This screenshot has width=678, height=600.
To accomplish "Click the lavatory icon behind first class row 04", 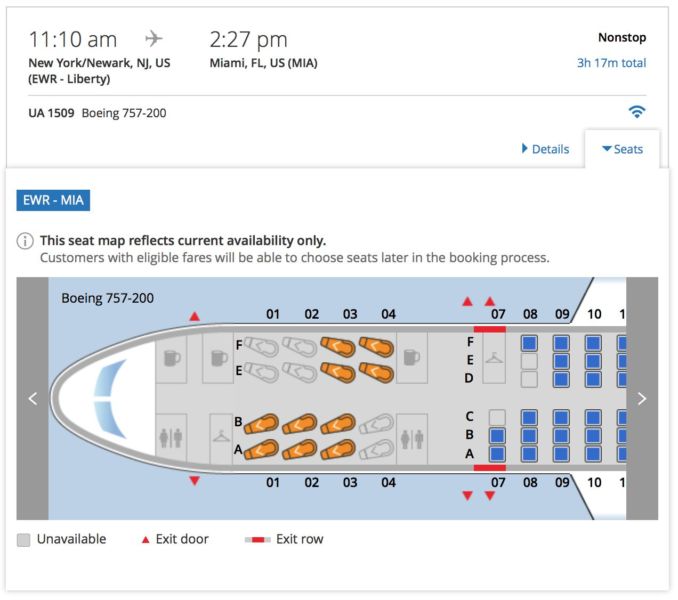I will tap(410, 438).
